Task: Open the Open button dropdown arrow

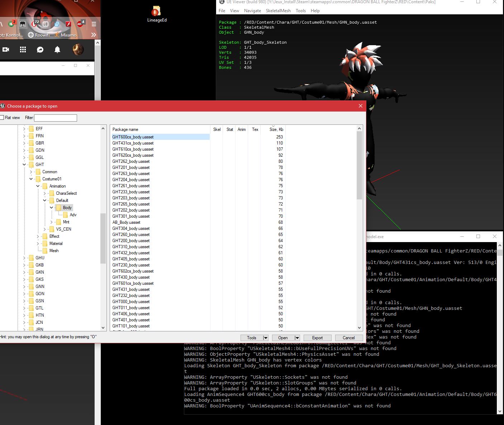Action: click(x=297, y=338)
